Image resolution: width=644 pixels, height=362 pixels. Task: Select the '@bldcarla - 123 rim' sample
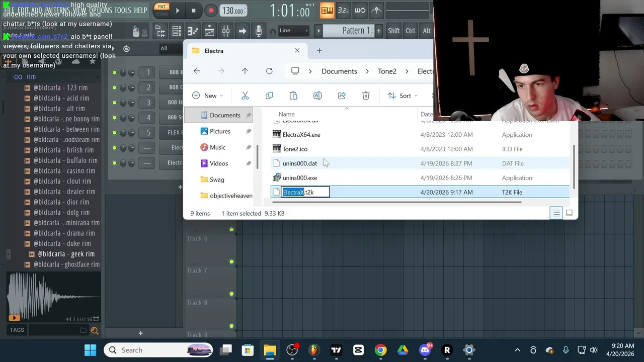[60, 87]
